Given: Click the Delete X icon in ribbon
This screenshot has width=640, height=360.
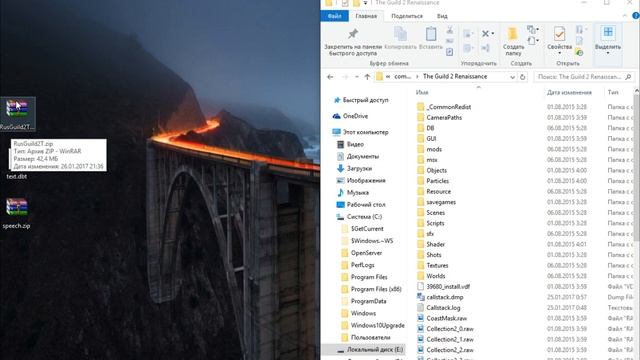Looking at the screenshot, I should pos(485,33).
